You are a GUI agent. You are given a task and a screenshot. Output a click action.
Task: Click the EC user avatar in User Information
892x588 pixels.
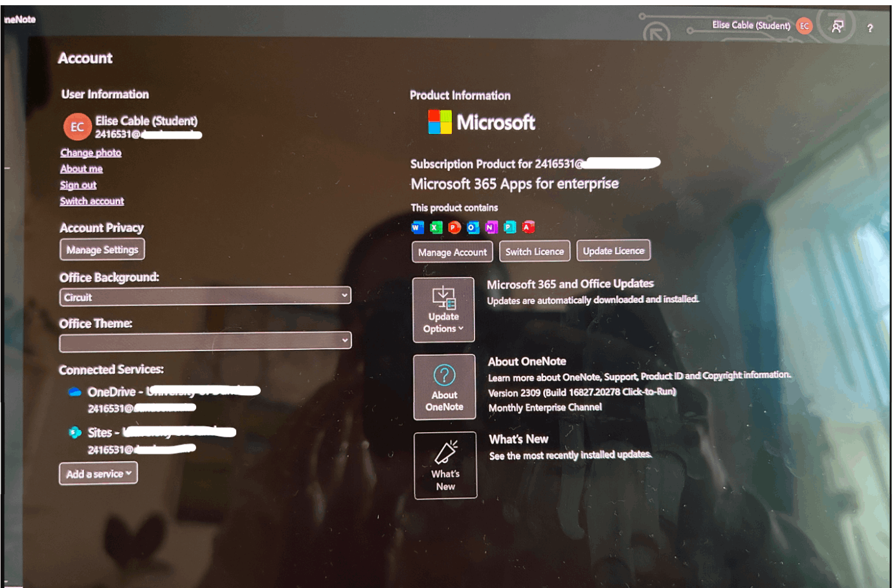pos(77,127)
